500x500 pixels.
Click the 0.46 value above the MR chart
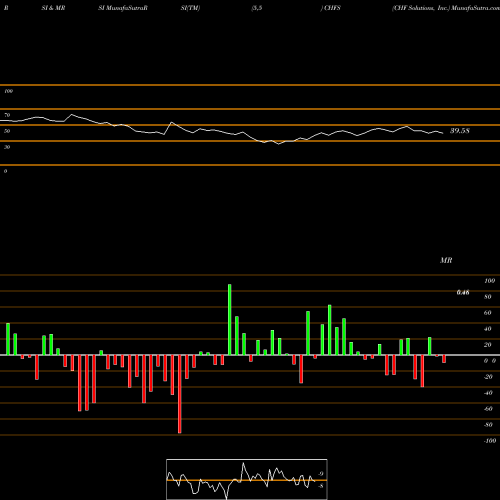463,292
